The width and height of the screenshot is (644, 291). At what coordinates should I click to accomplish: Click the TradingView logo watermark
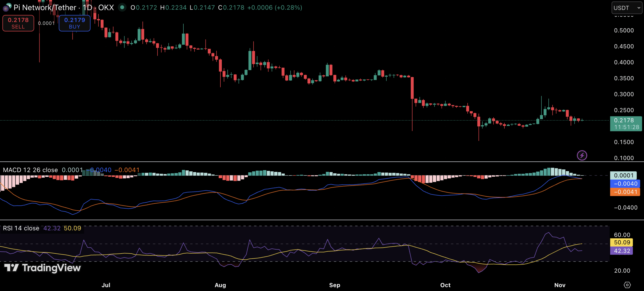(x=42, y=268)
